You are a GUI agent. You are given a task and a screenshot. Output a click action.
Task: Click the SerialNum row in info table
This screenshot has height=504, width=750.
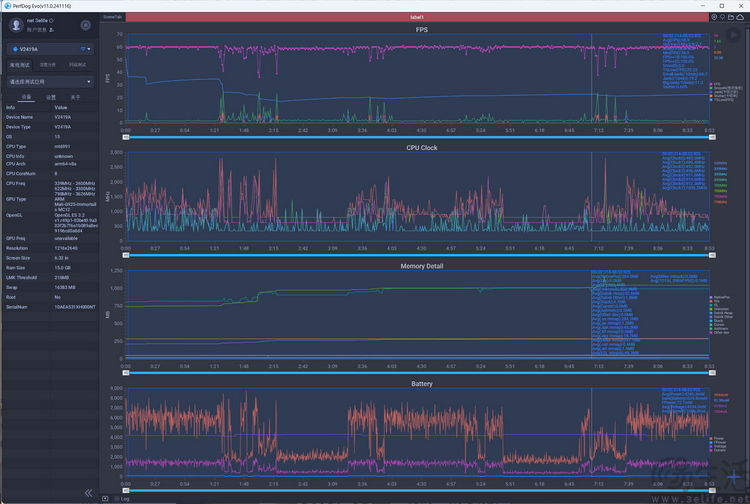coord(51,307)
